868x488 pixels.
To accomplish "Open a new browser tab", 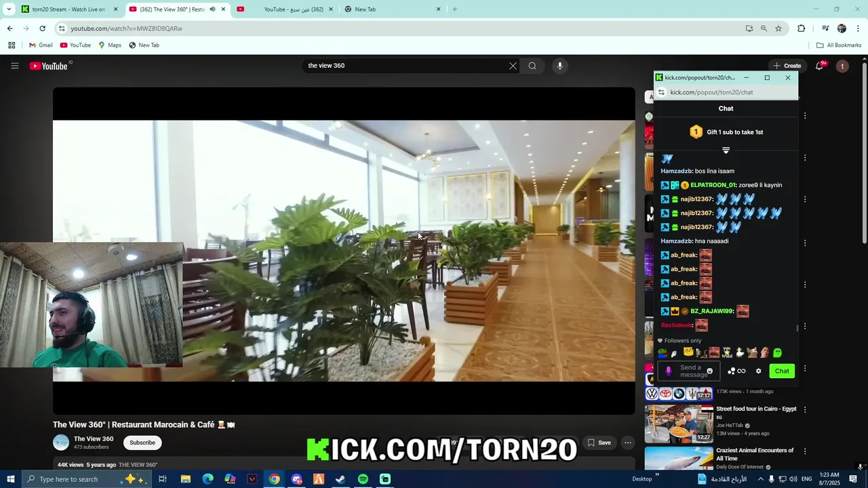I will tap(454, 9).
